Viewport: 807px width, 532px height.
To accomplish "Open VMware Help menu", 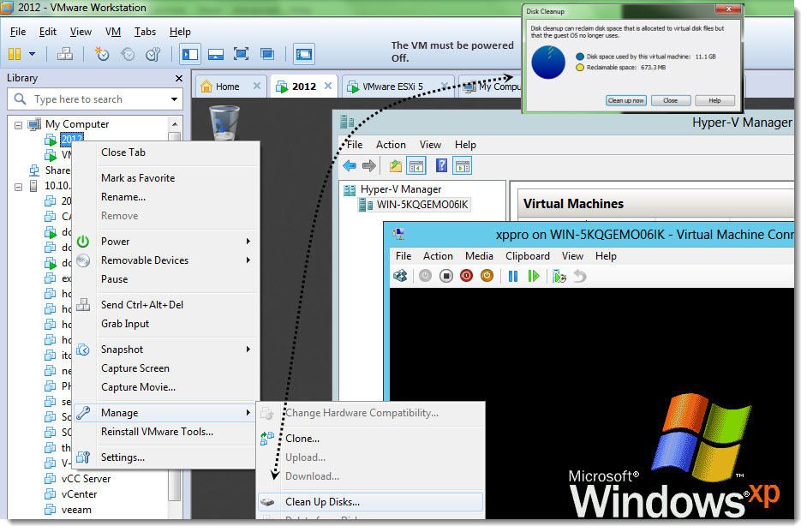I will coord(180,32).
